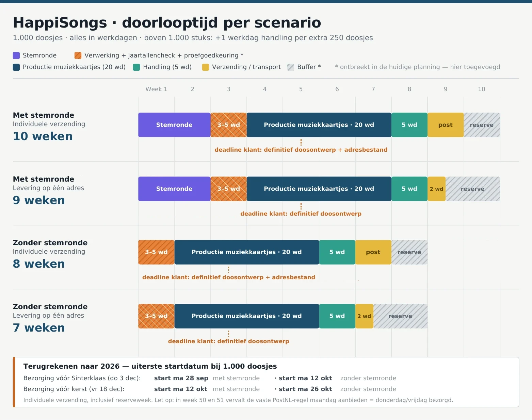Click the "Handling (5 wd)" legend label
532x420 pixels.
point(167,67)
